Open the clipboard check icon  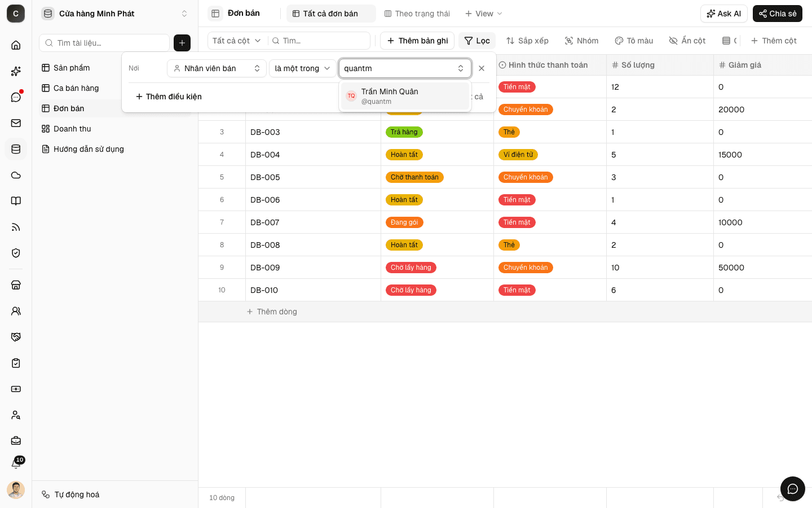click(x=16, y=363)
